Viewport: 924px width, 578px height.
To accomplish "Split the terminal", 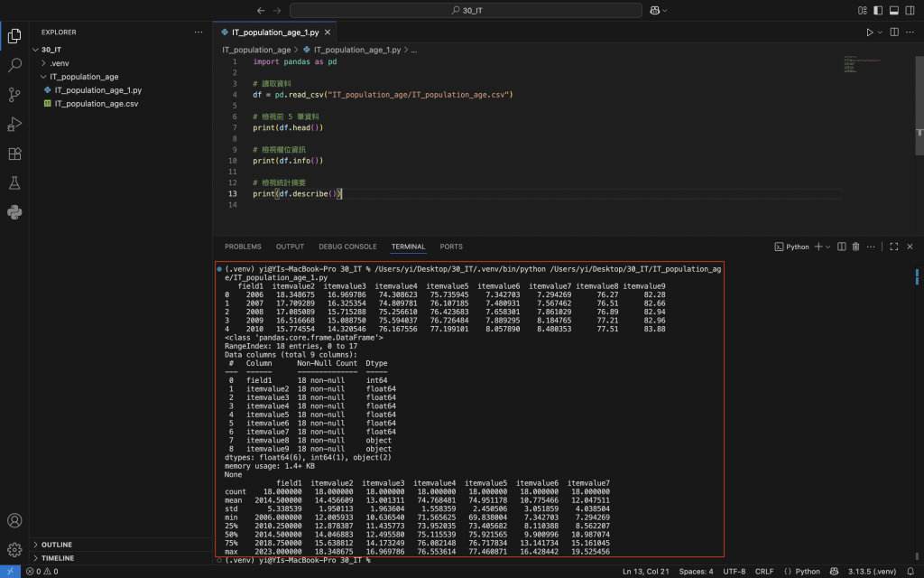I will 842,247.
